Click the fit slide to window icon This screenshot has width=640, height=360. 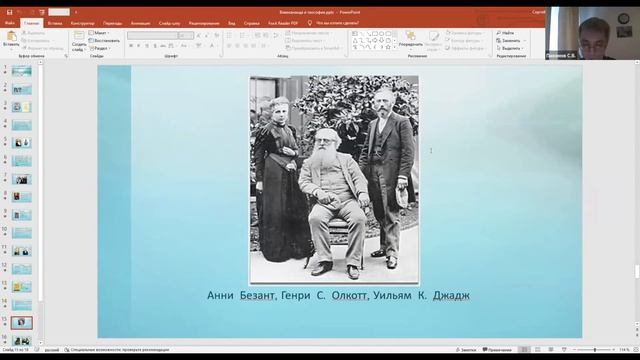coord(636,350)
